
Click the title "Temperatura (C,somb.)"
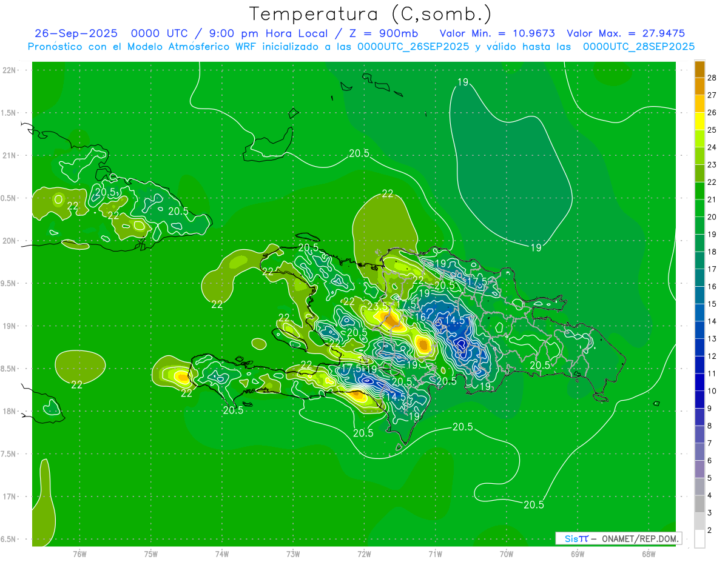[x=371, y=14]
